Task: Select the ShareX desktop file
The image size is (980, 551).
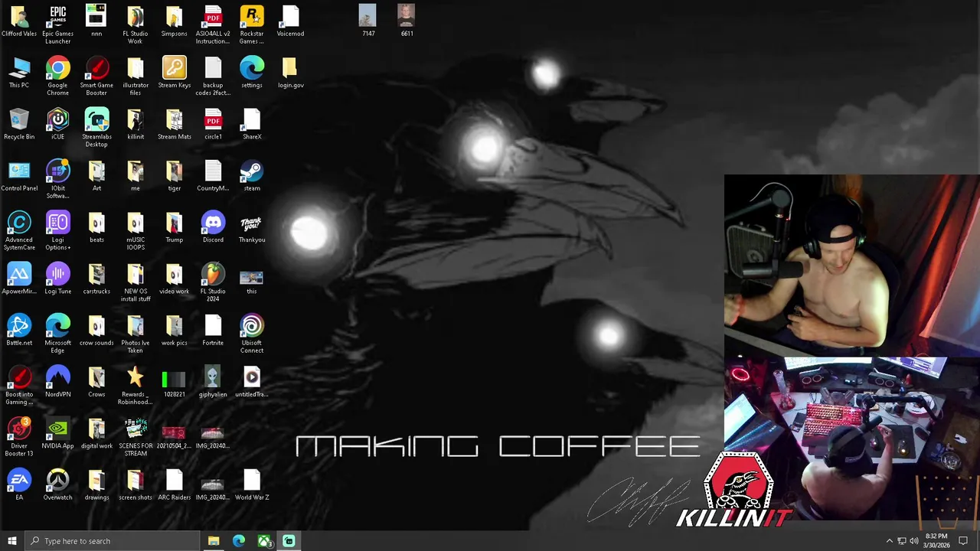Action: pyautogui.click(x=252, y=124)
